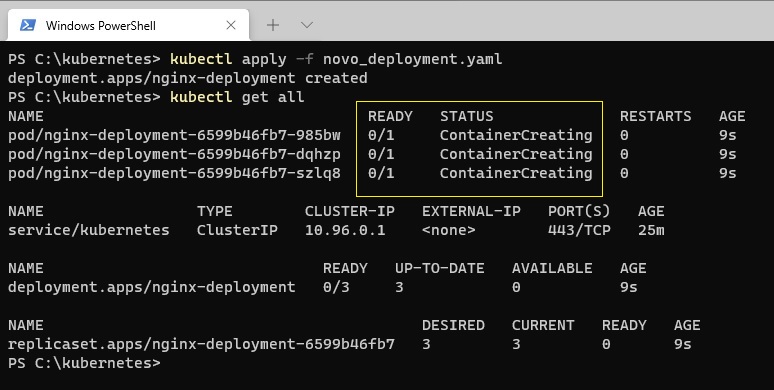This screenshot has width=774, height=390.
Task: Click the EXTERNAL-IP <none> value
Action: tap(449, 230)
